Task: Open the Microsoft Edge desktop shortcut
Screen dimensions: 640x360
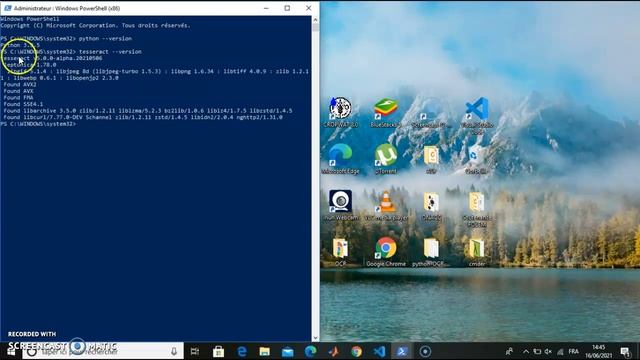Action: coord(340,158)
